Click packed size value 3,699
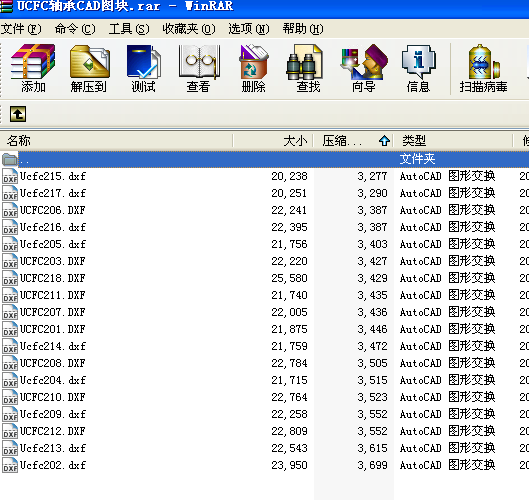Image resolution: width=529 pixels, height=500 pixels. tap(372, 465)
